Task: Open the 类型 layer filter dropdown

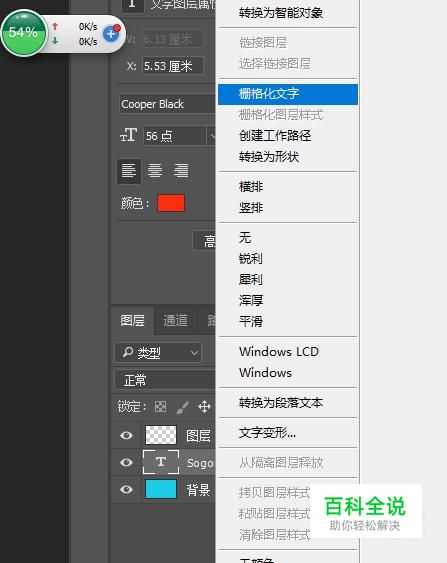Action: click(x=158, y=353)
